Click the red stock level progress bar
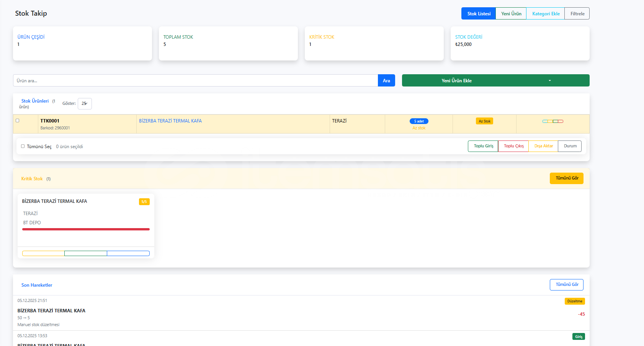 pos(86,229)
